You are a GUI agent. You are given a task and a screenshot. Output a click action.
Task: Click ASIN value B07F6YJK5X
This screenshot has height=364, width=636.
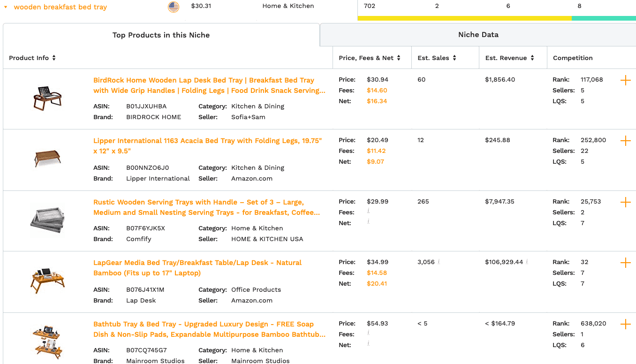coord(145,228)
